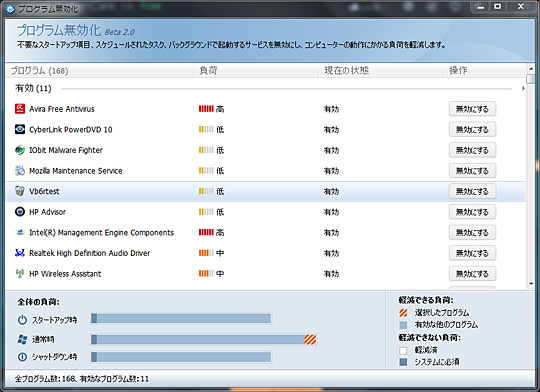This screenshot has height=392, width=540.
Task: Select Realtek High Definition Audio Driver name
Action: (x=90, y=253)
